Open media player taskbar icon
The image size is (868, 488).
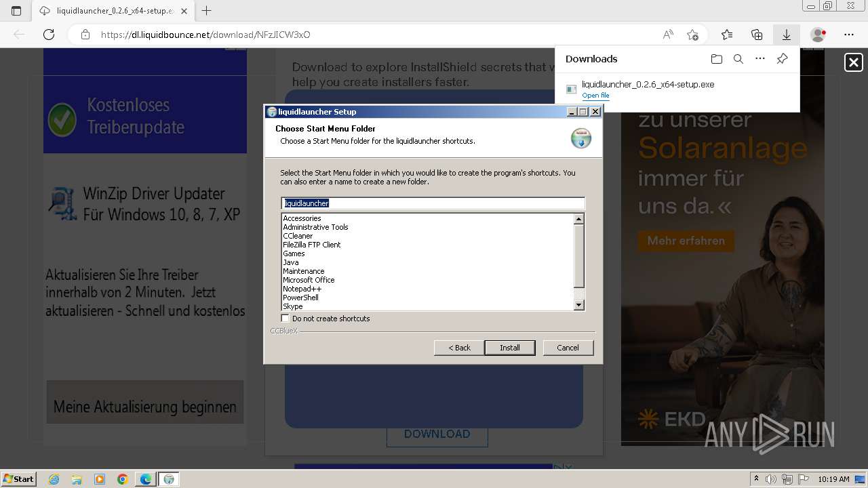click(x=100, y=479)
